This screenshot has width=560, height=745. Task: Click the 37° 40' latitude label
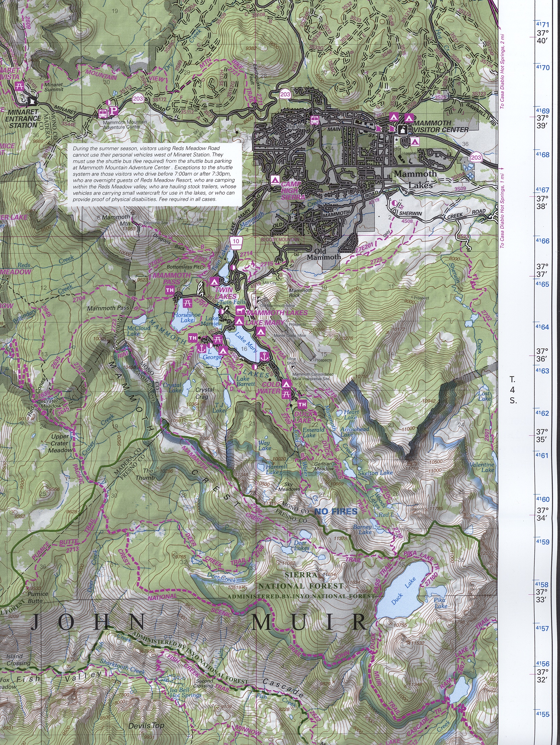point(542,37)
